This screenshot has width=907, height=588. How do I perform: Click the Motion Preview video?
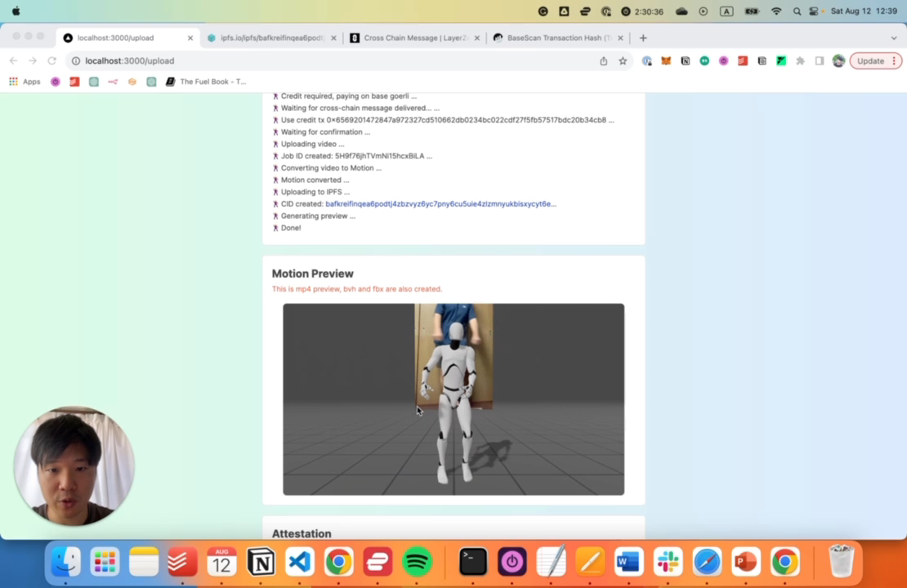453,399
